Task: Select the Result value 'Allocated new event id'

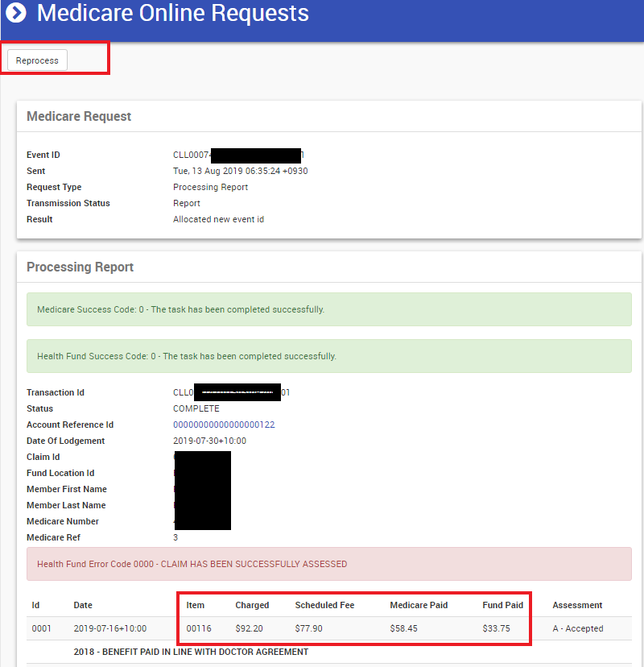Action: click(x=218, y=219)
